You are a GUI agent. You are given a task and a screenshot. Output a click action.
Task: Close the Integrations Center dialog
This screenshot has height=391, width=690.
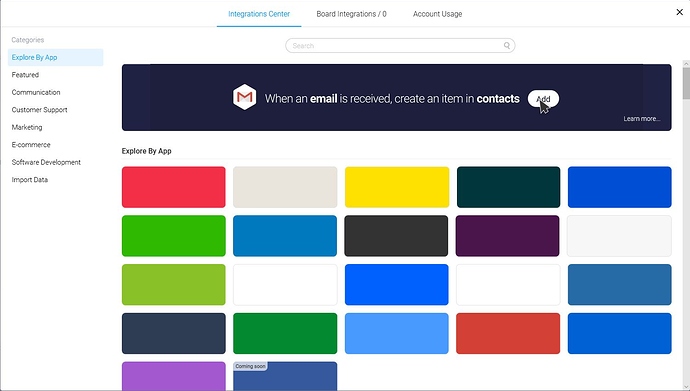point(679,12)
